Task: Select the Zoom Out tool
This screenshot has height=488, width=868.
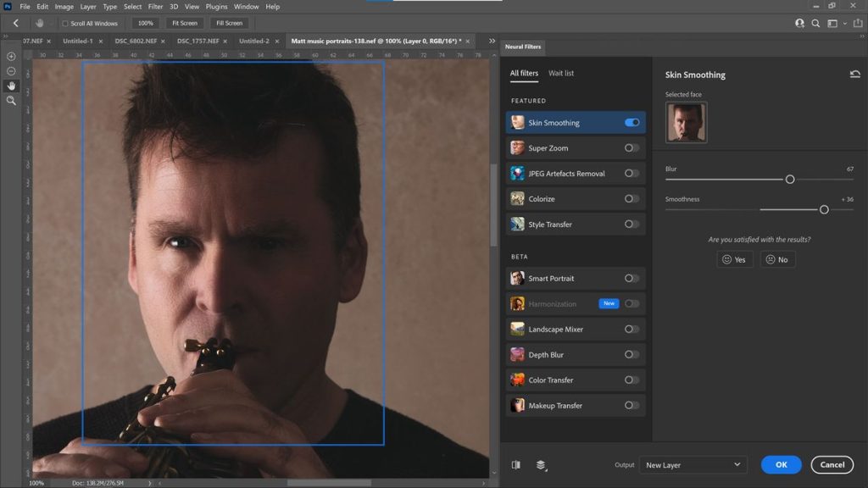Action: coord(11,71)
